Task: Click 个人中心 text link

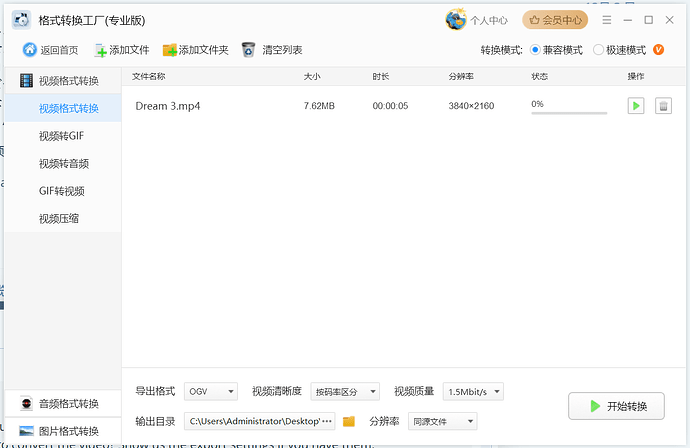Action: point(489,20)
